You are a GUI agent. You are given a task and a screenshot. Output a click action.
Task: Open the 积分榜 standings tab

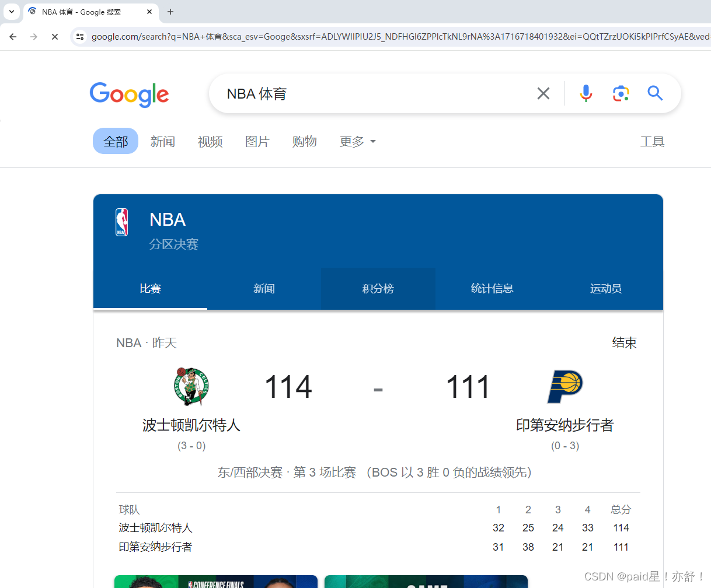(378, 289)
